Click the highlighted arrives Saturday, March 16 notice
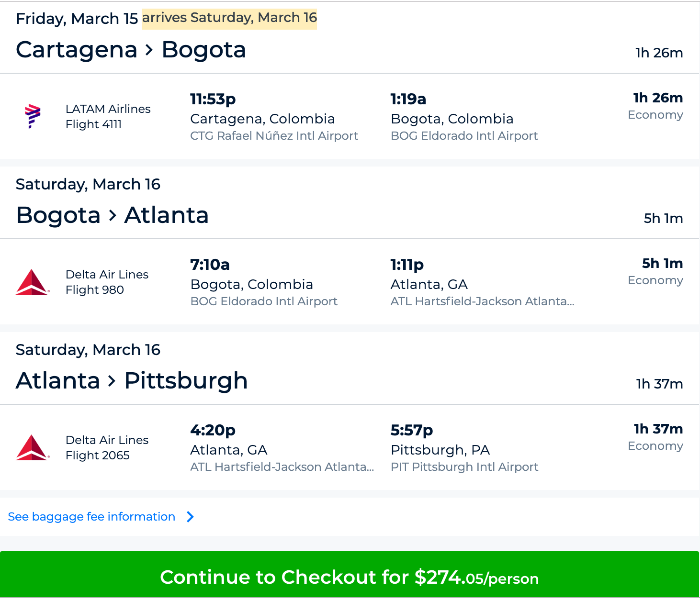The image size is (700, 600). pos(229,18)
